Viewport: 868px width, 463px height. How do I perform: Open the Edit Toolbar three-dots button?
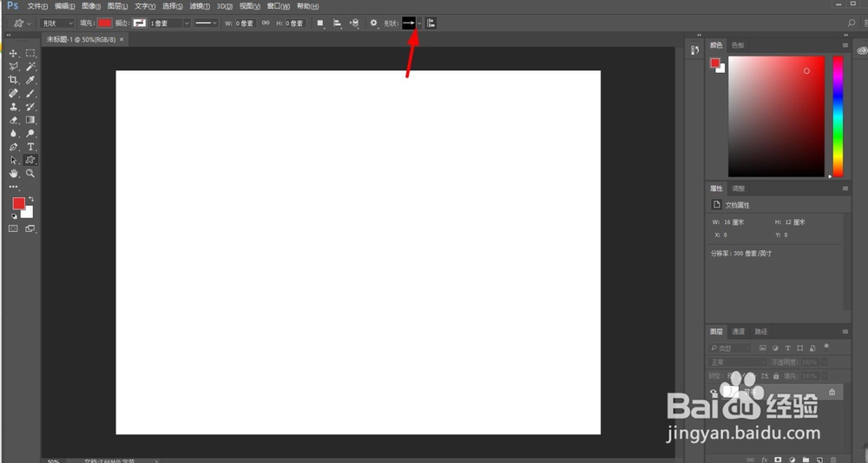tap(13, 187)
